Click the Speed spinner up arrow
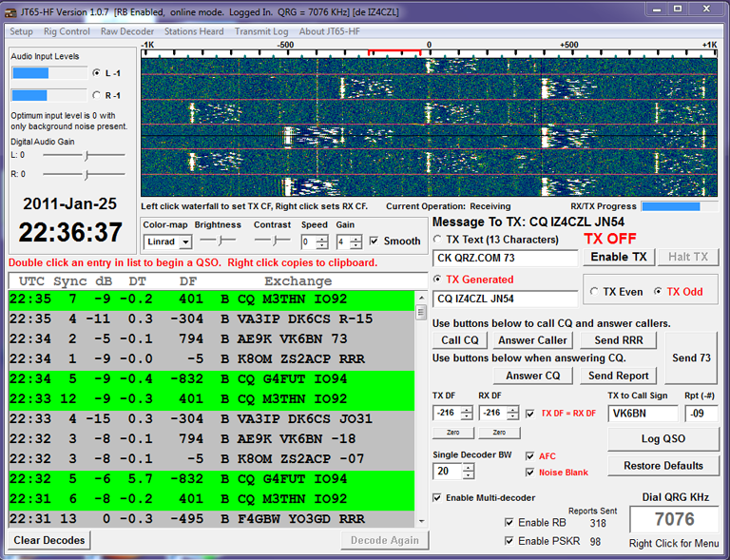The height and width of the screenshot is (560, 730). (322, 238)
